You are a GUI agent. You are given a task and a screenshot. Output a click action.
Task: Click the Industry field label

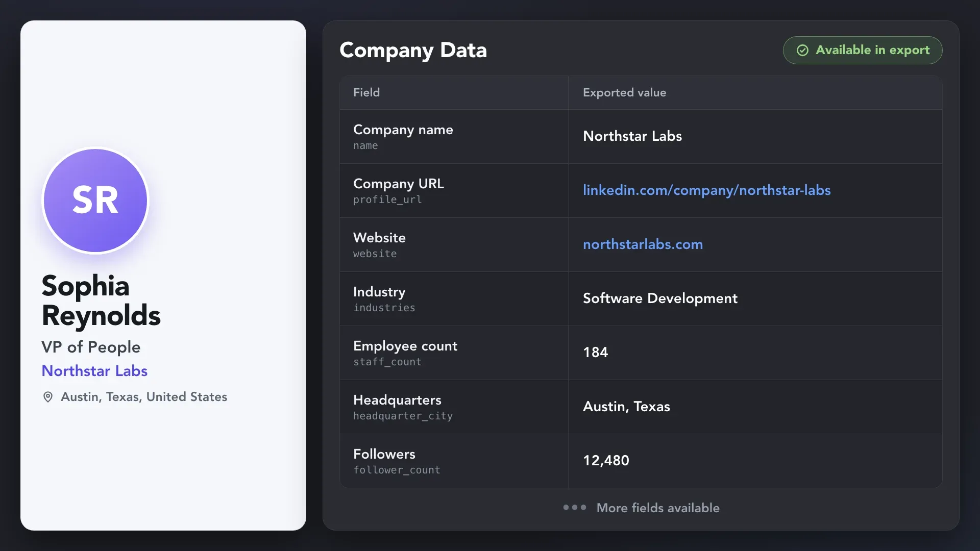tap(379, 292)
